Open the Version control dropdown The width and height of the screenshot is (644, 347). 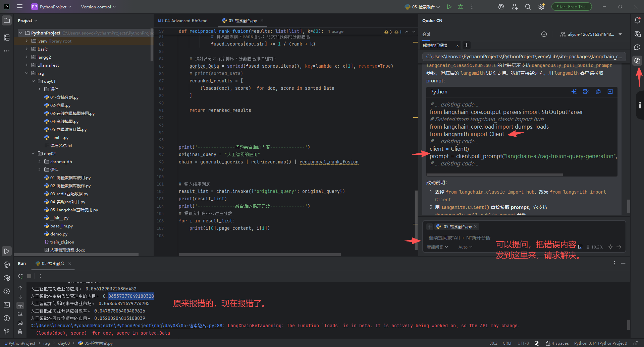98,7
